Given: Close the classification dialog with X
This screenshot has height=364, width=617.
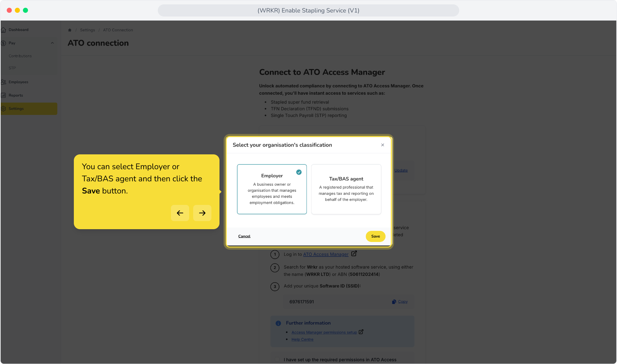Looking at the screenshot, I should pyautogui.click(x=383, y=145).
